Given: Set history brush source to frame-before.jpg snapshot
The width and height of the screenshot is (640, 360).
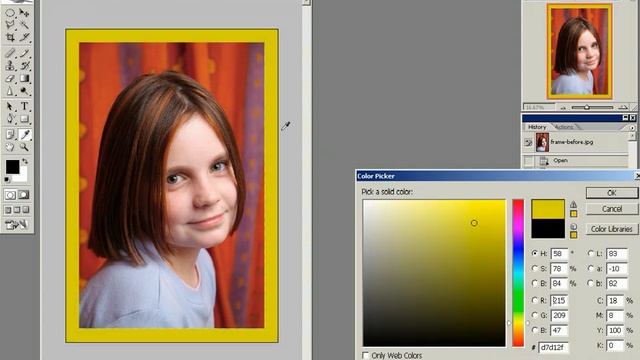Looking at the screenshot, I should point(528,142).
